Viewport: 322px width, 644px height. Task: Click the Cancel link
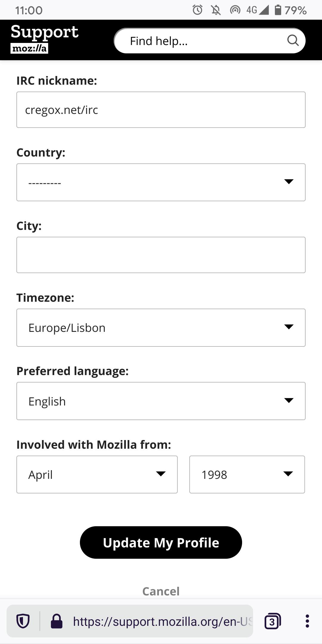pyautogui.click(x=161, y=591)
